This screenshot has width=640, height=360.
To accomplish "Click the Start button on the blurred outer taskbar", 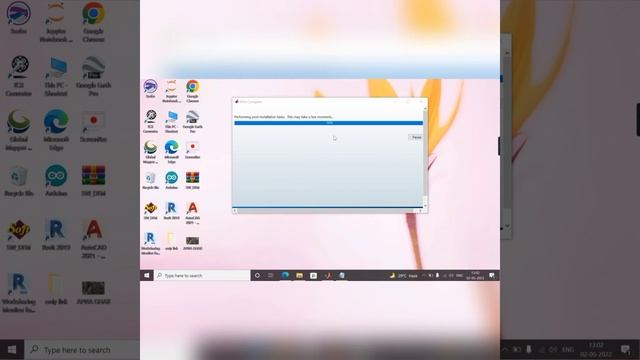I will (12, 350).
